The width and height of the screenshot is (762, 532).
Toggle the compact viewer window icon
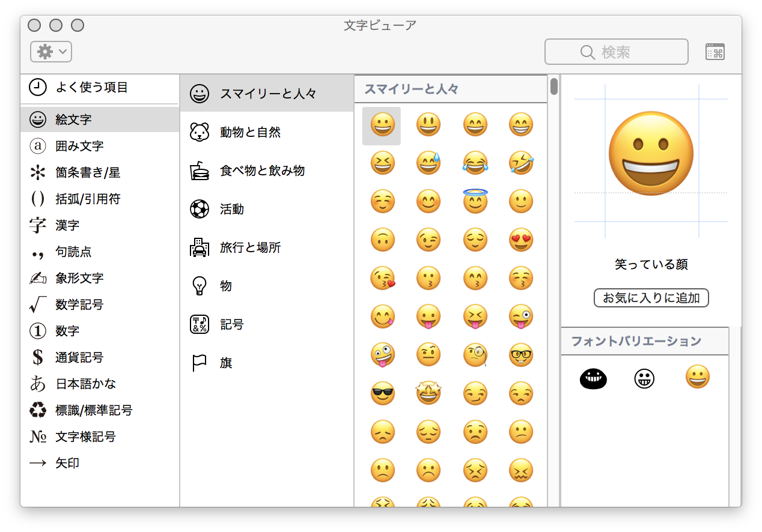[715, 52]
